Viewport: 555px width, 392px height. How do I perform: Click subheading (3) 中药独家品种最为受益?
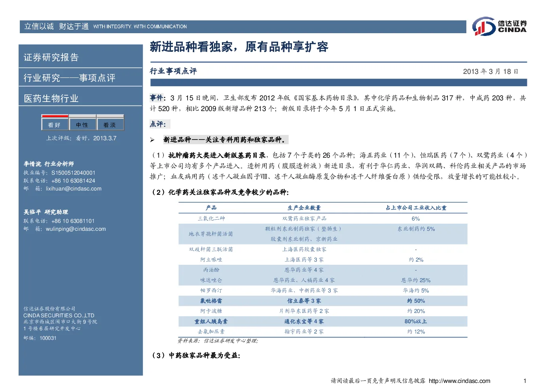coord(195,356)
